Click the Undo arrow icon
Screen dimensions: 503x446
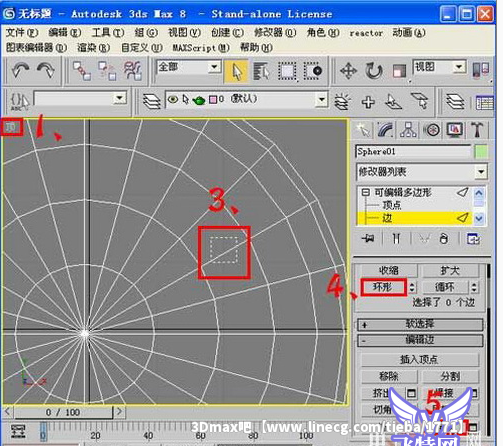pos(20,70)
